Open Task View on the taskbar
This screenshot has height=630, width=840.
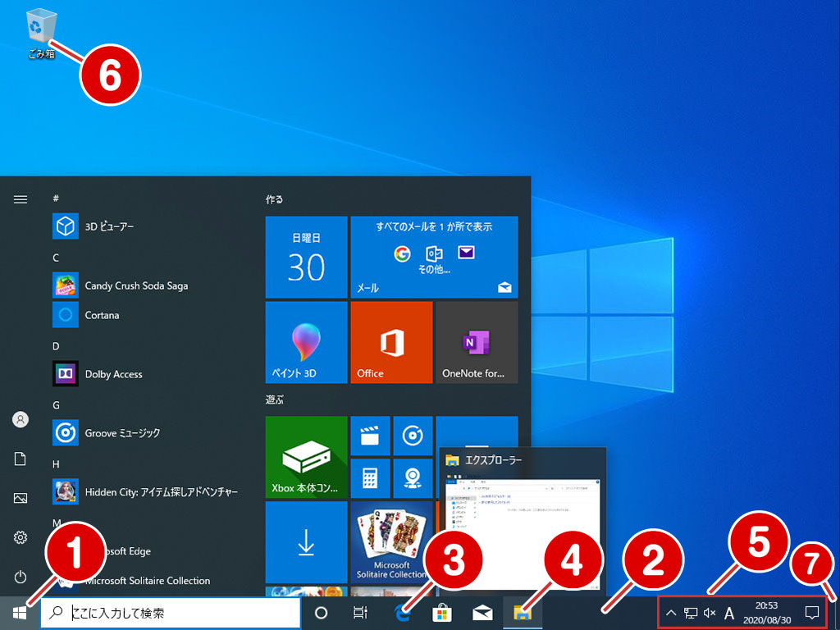(x=361, y=613)
